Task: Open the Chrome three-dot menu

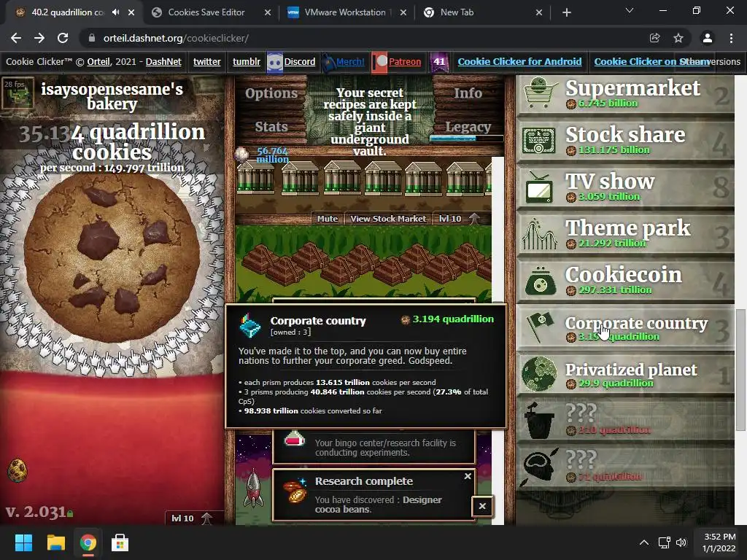Action: point(731,38)
